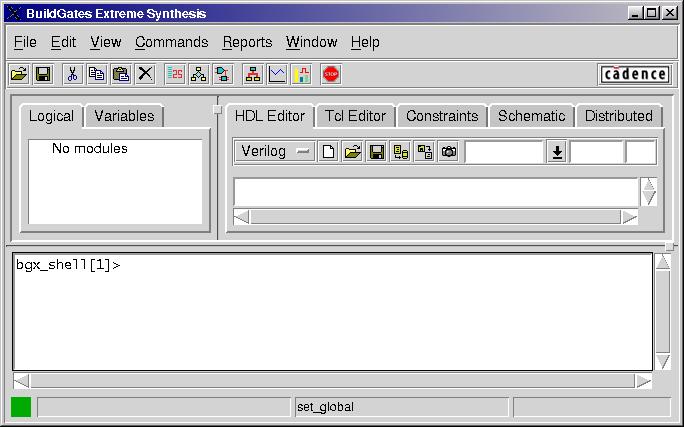
Task: Open the Help menu
Action: (365, 42)
